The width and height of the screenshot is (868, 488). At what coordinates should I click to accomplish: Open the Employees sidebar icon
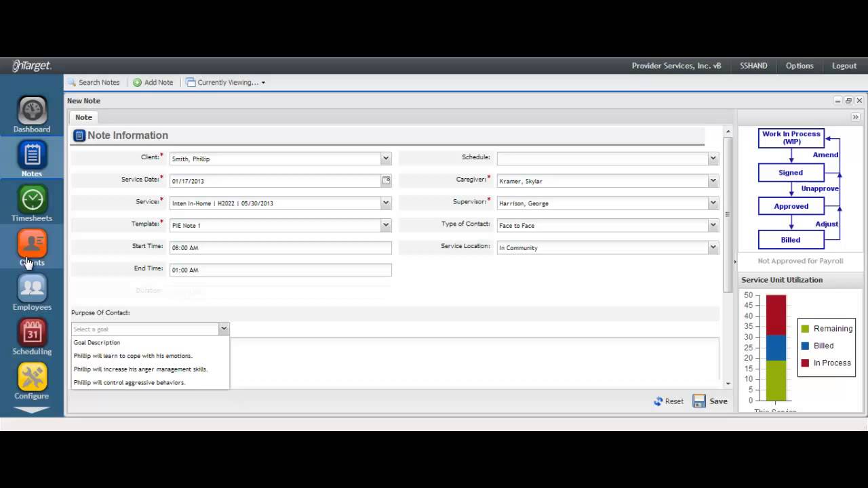coord(32,292)
